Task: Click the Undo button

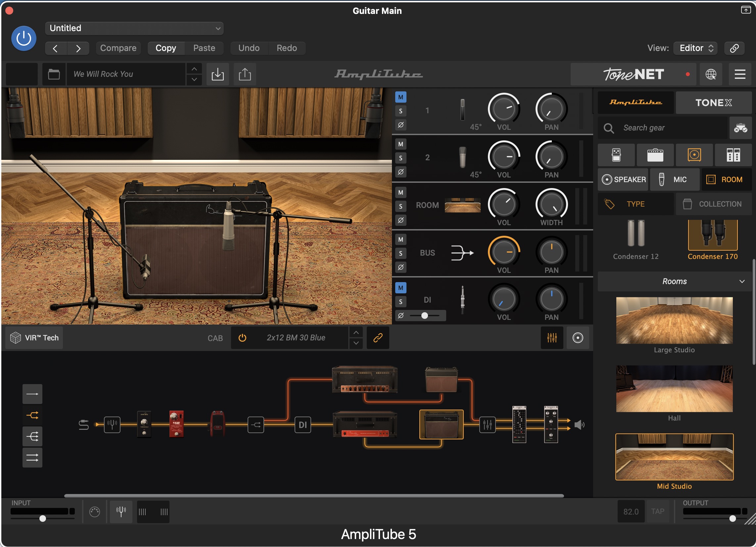Action: coord(249,48)
